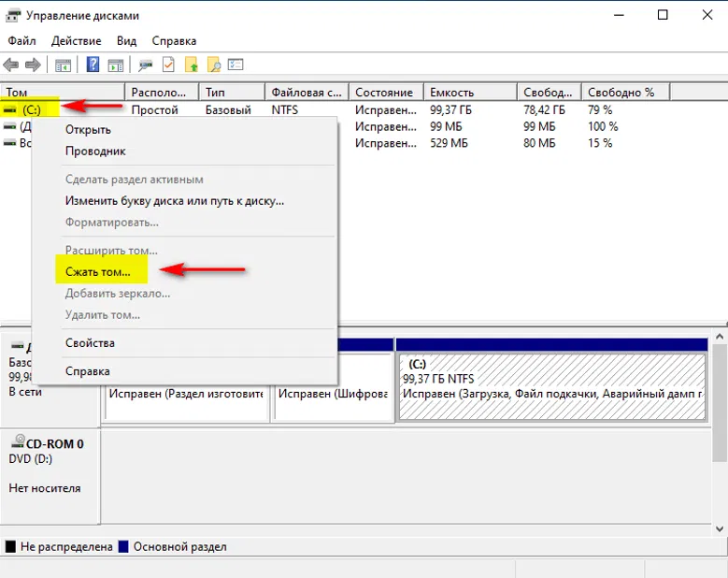Click the blue Основной раздел legend swatch

pos(123,546)
